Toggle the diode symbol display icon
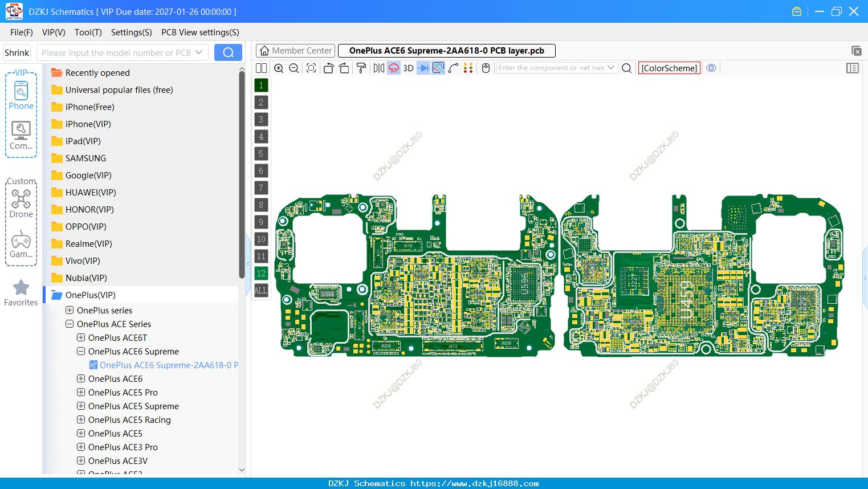 pos(423,68)
